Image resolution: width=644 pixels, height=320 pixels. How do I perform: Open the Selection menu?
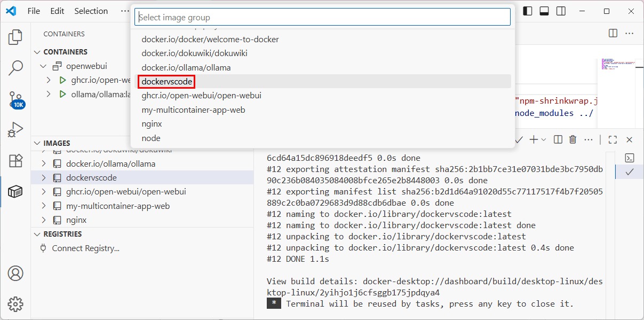pyautogui.click(x=91, y=11)
